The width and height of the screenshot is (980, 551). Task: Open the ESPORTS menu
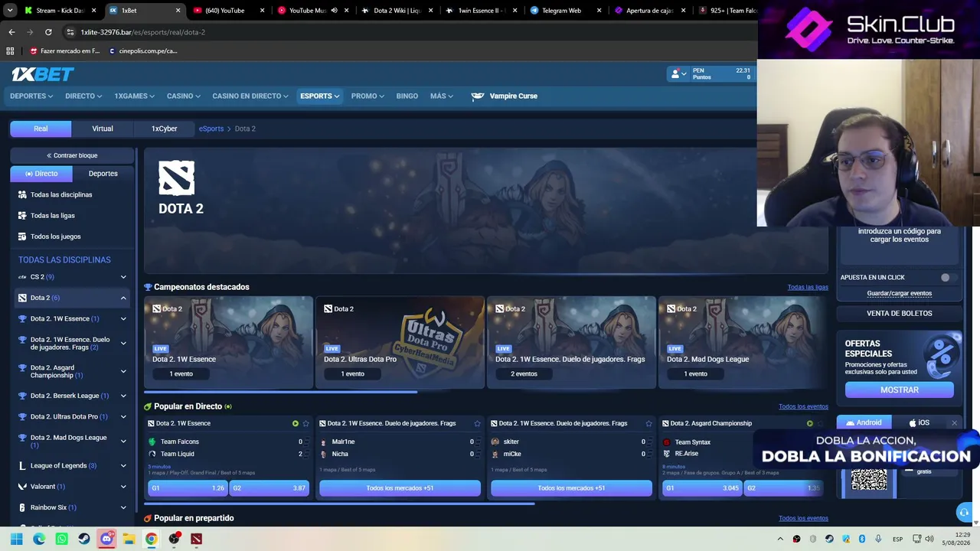[x=320, y=96]
